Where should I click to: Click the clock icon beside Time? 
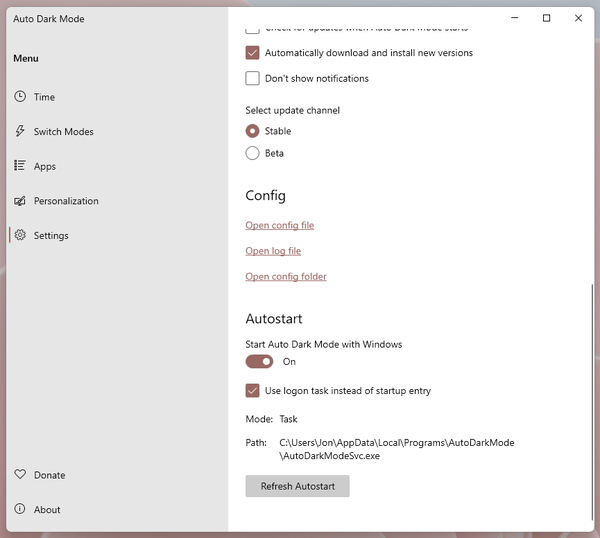[20, 97]
